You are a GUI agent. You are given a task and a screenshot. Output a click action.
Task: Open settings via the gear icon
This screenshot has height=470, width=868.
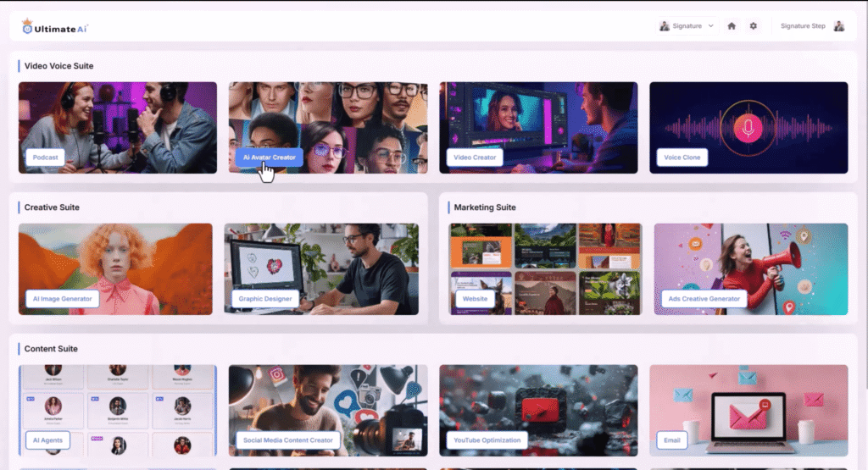click(753, 26)
